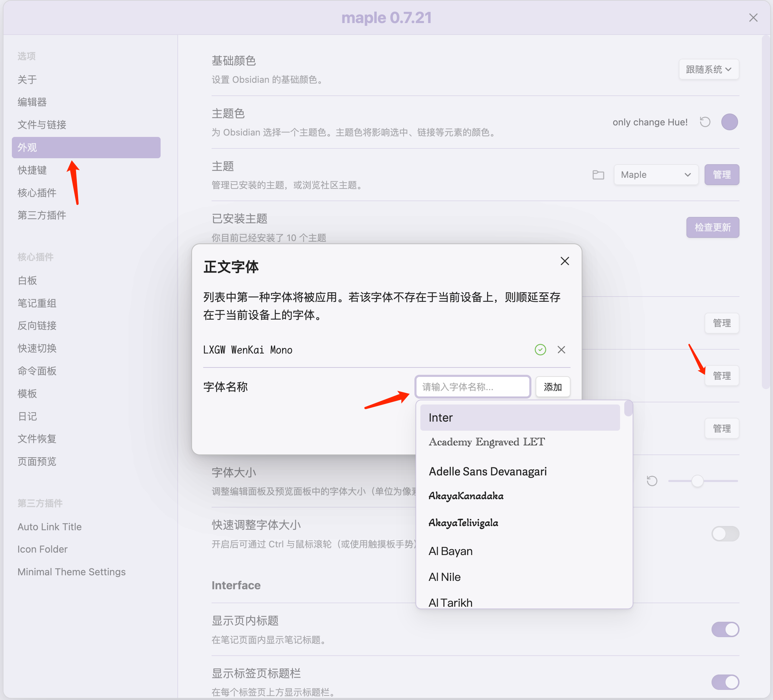Open 页面预览 plugin settings
Viewport: 773px width, 700px height.
86,461
